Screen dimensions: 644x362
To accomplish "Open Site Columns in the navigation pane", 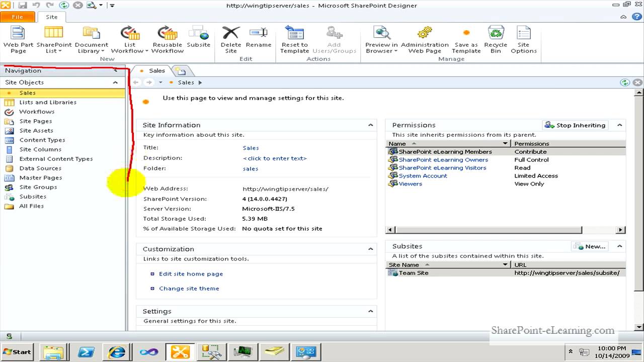I will [40, 149].
